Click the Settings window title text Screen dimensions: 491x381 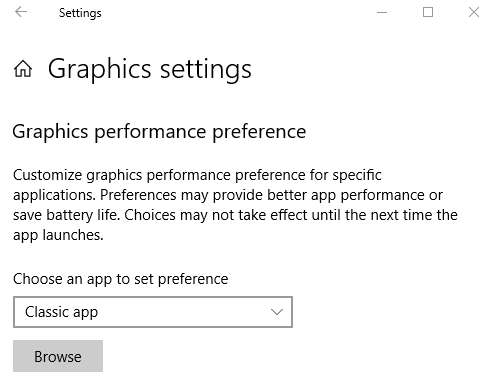80,13
